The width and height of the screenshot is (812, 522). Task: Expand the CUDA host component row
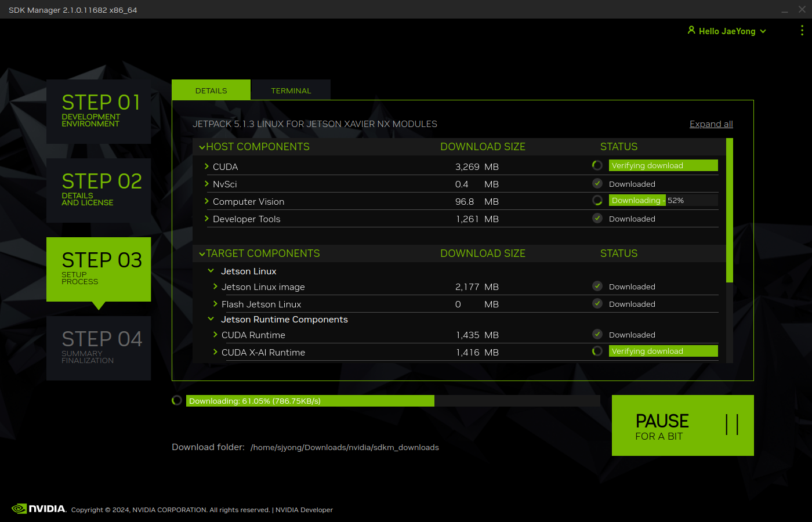(x=206, y=166)
